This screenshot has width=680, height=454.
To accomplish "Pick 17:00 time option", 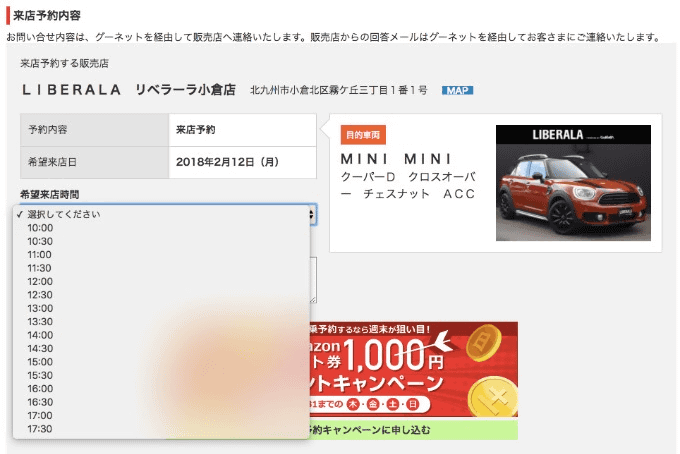I will pos(161,416).
